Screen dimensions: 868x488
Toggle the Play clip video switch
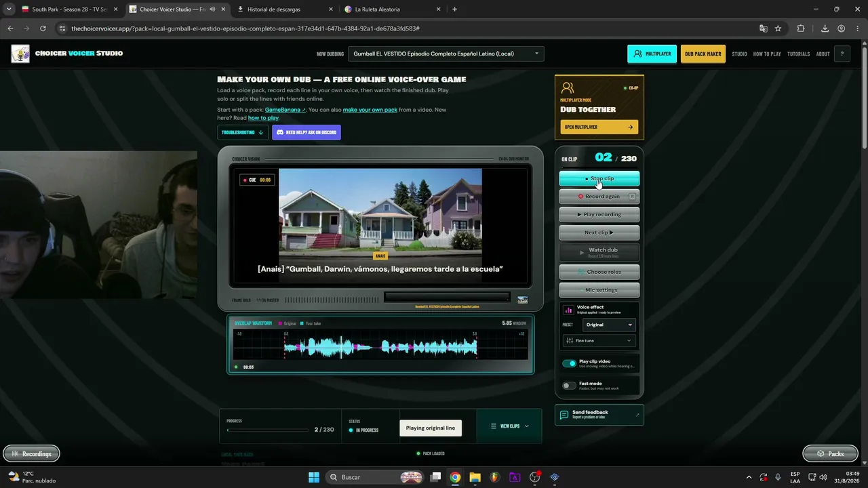tap(569, 363)
